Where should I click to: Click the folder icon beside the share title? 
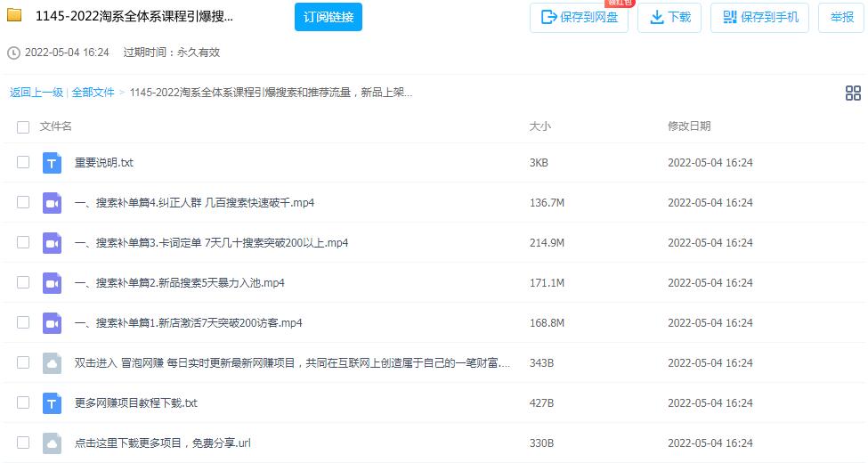point(14,15)
